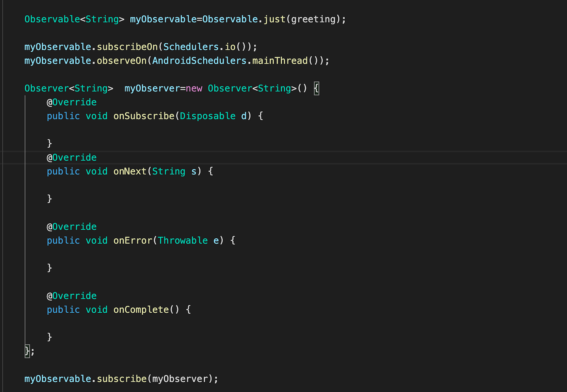The width and height of the screenshot is (567, 392).
Task: Click the Disposable parameter type
Action: click(x=207, y=116)
